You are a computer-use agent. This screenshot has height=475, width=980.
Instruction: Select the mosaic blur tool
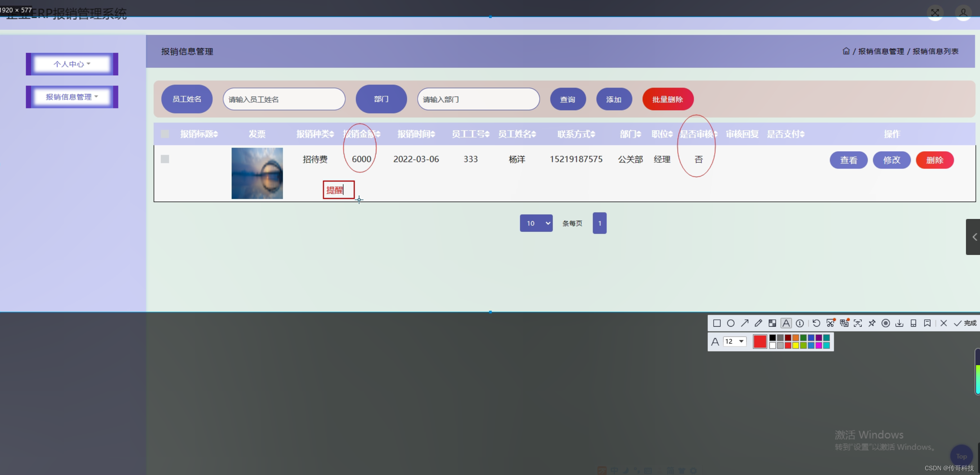pos(772,323)
